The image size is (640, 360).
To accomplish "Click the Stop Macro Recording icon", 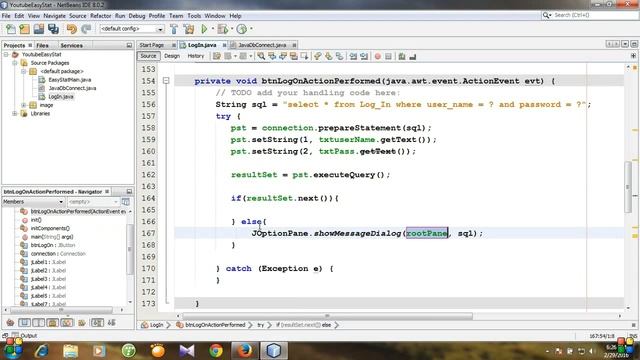I will (388, 56).
